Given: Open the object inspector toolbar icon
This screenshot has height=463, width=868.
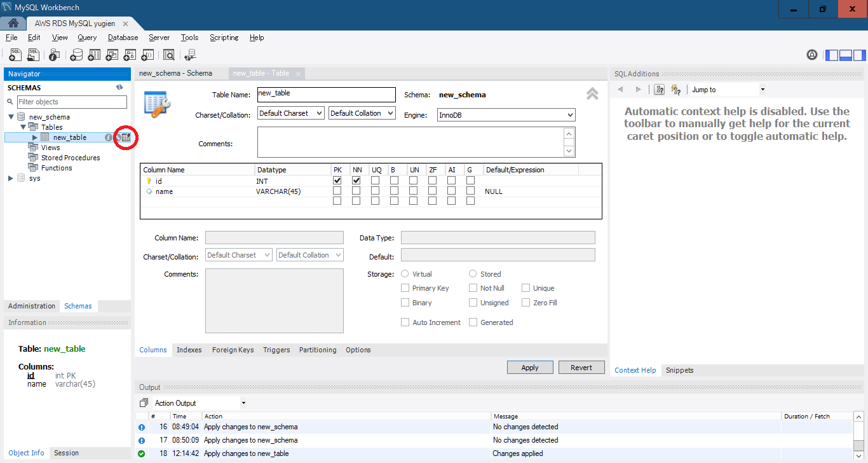Looking at the screenshot, I should (x=55, y=55).
